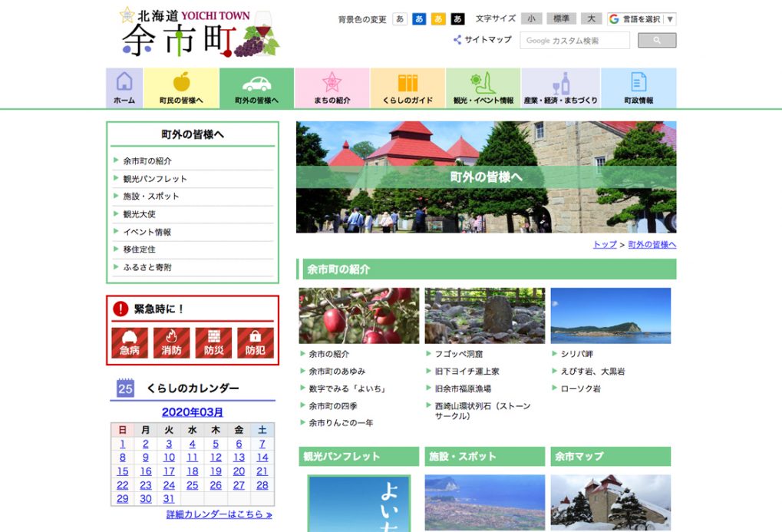Go to 観光・イベント情報 icon tab
Image resolution: width=782 pixels, height=532 pixels.
point(483,88)
